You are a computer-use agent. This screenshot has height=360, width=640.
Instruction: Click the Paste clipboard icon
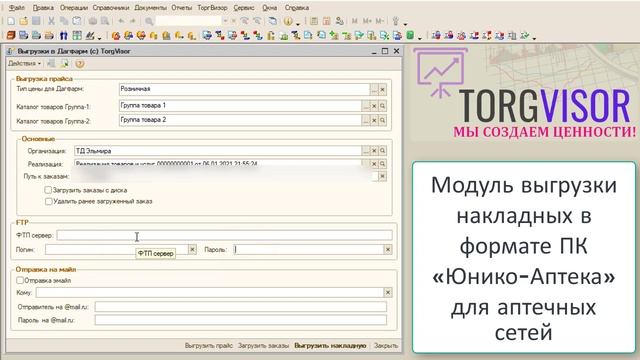(77, 21)
